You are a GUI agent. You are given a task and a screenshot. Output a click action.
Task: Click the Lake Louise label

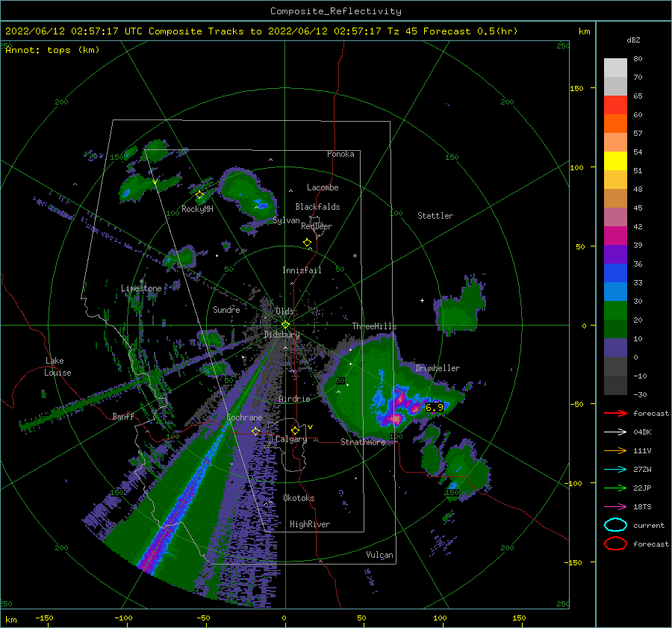pyautogui.click(x=58, y=367)
